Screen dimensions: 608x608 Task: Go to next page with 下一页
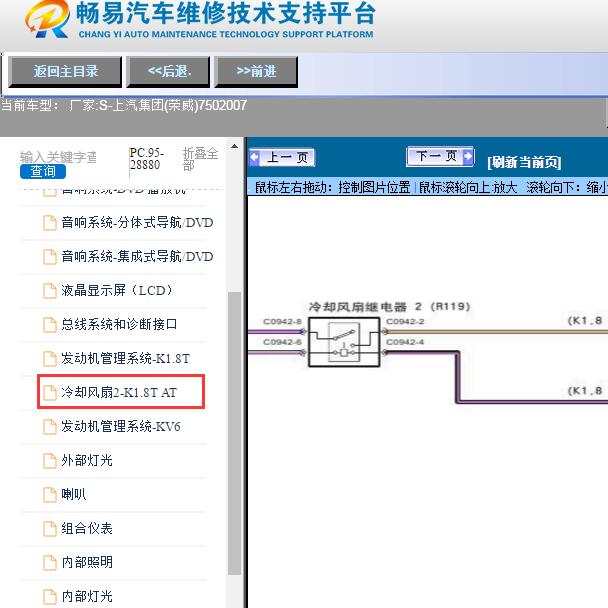coord(440,156)
